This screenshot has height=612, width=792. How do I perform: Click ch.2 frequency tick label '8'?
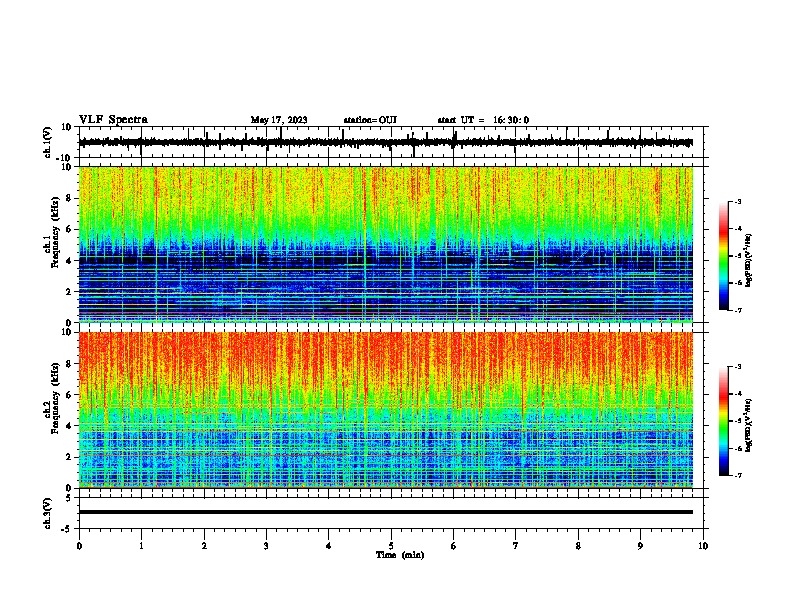[71, 364]
